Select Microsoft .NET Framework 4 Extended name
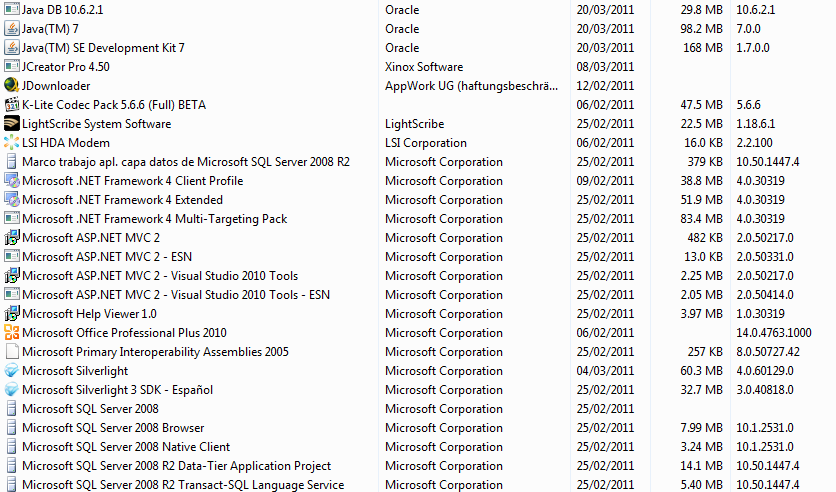 (123, 200)
